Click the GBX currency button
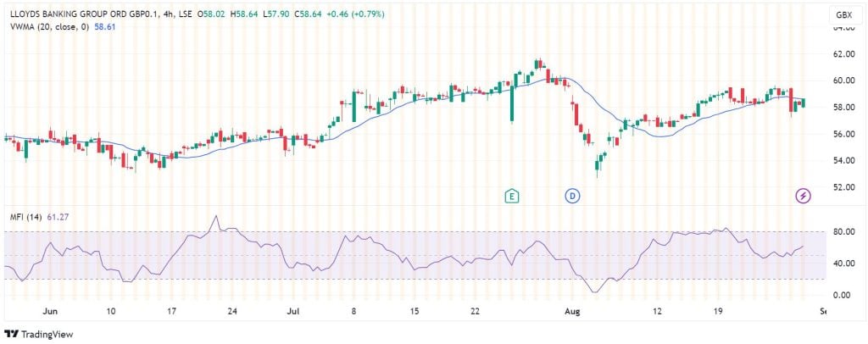The width and height of the screenshot is (868, 344). click(843, 15)
